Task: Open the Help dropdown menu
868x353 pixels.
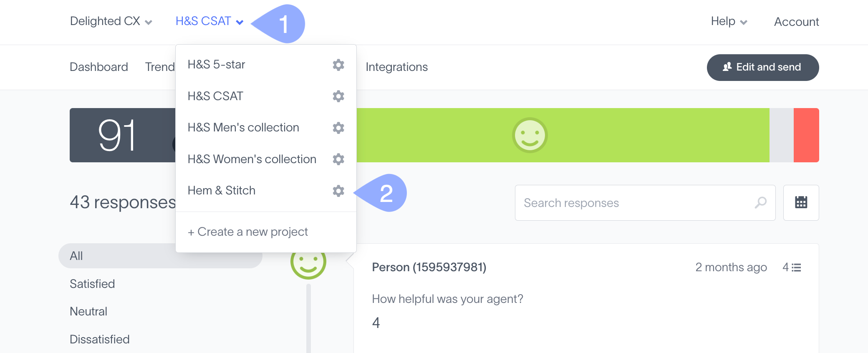Action: coord(729,21)
